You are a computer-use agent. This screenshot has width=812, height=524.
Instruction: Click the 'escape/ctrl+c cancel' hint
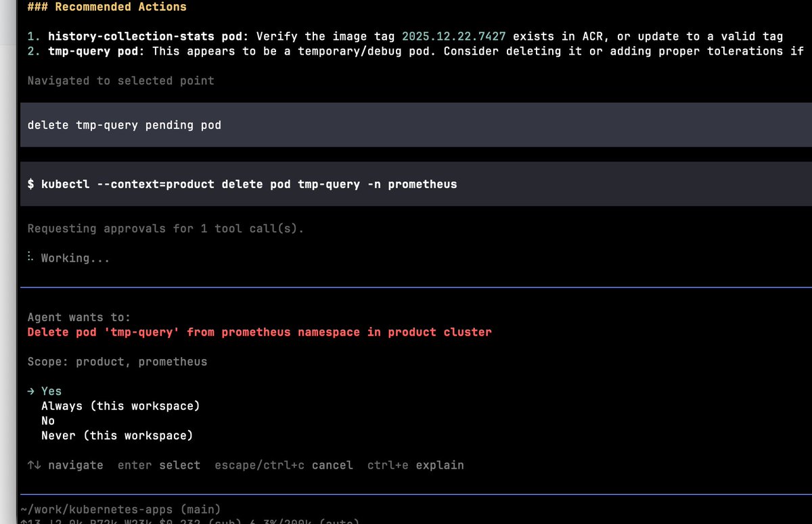[x=284, y=466]
